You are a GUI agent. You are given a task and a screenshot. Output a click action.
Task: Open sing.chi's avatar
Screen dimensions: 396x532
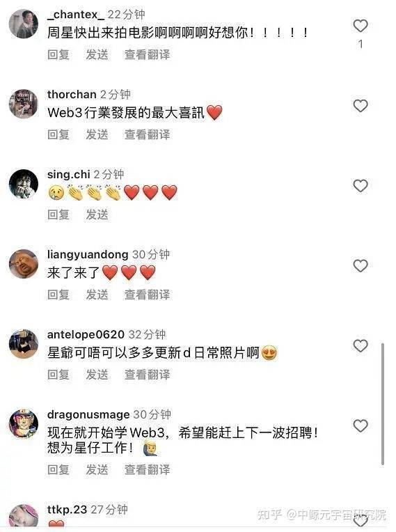pos(24,184)
